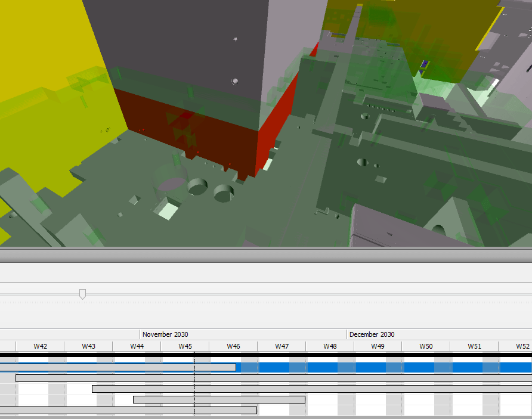Click the simulation playback slider handle
532x419 pixels.
pos(82,294)
